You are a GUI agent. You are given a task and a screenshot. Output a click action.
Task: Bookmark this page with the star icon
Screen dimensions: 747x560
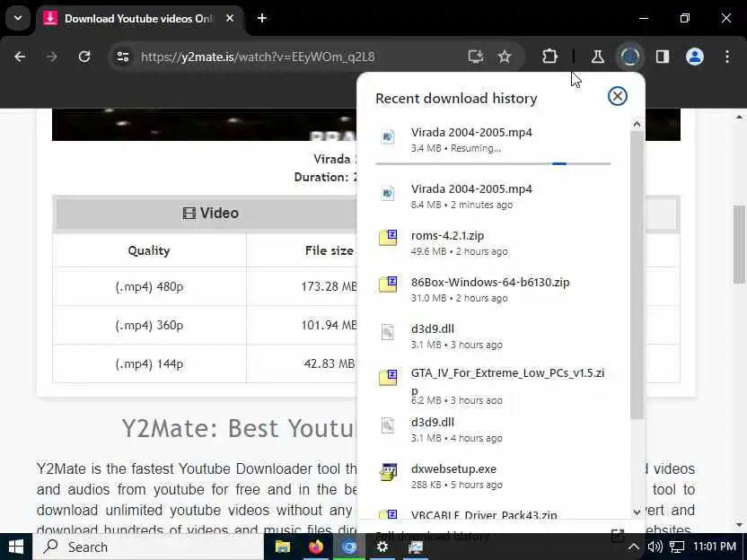point(505,57)
